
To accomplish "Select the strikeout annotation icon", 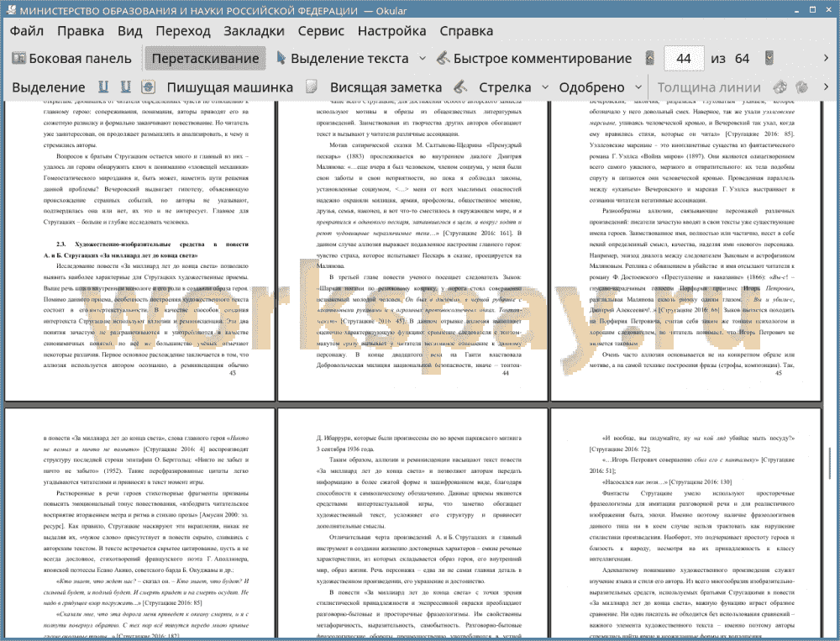I will (x=148, y=87).
